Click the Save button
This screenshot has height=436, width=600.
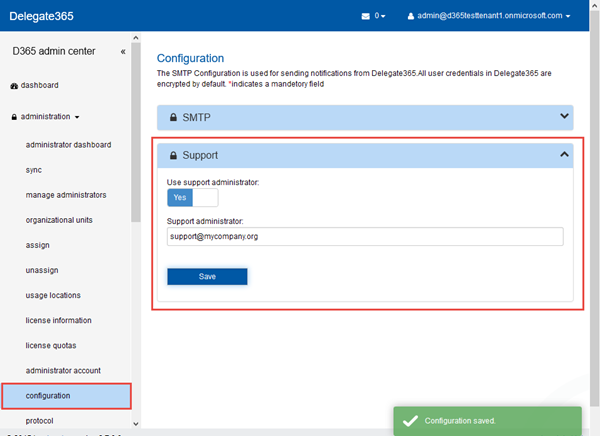coord(207,276)
